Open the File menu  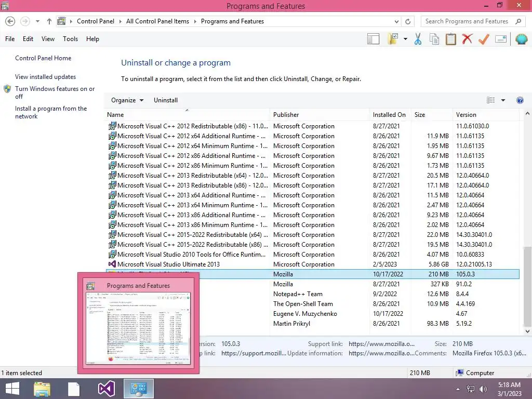pyautogui.click(x=10, y=39)
